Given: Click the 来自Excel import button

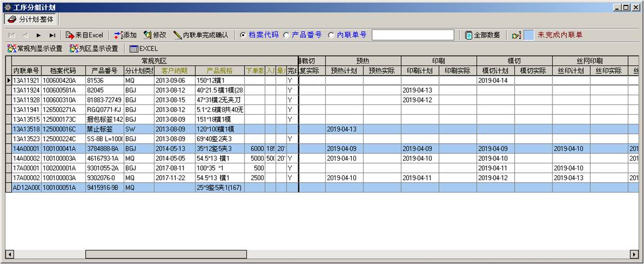Looking at the screenshot, I should [84, 35].
